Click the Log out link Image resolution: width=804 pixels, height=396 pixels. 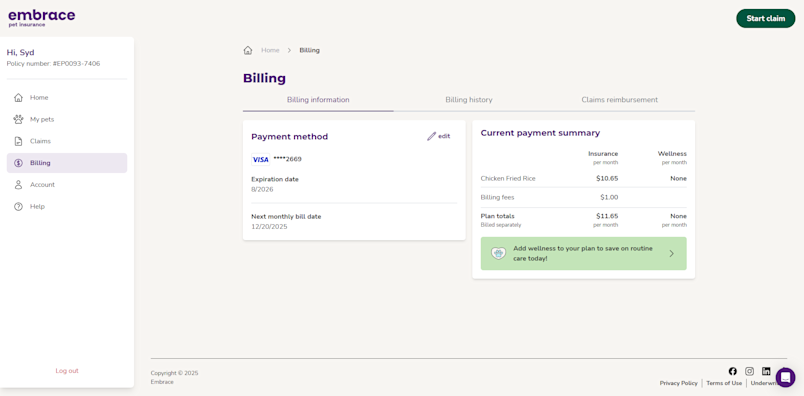(x=67, y=371)
